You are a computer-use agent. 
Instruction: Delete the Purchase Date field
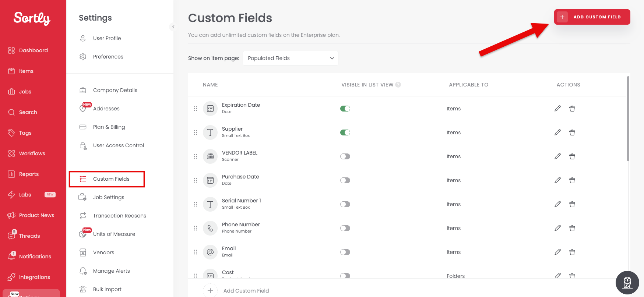pos(572,180)
